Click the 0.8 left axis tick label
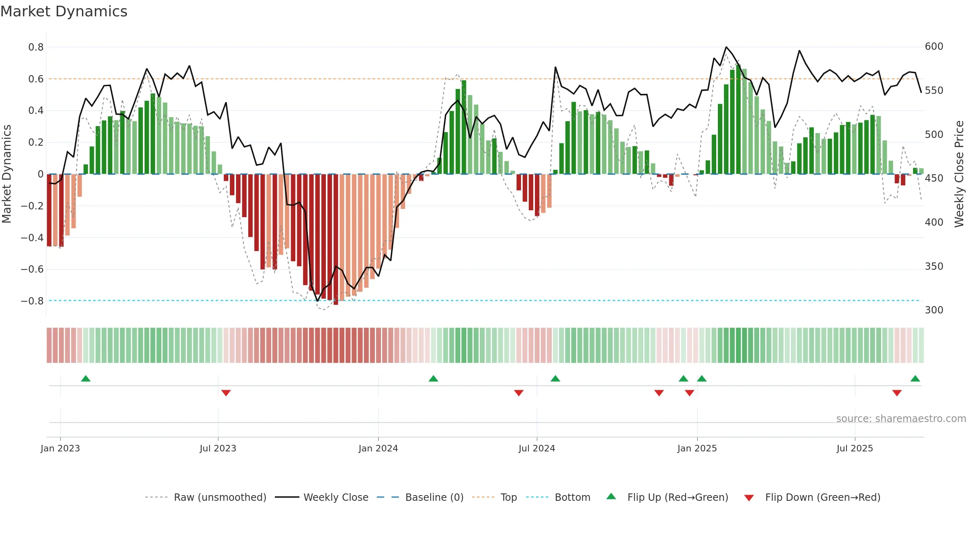Image resolution: width=980 pixels, height=551 pixels. [x=36, y=47]
